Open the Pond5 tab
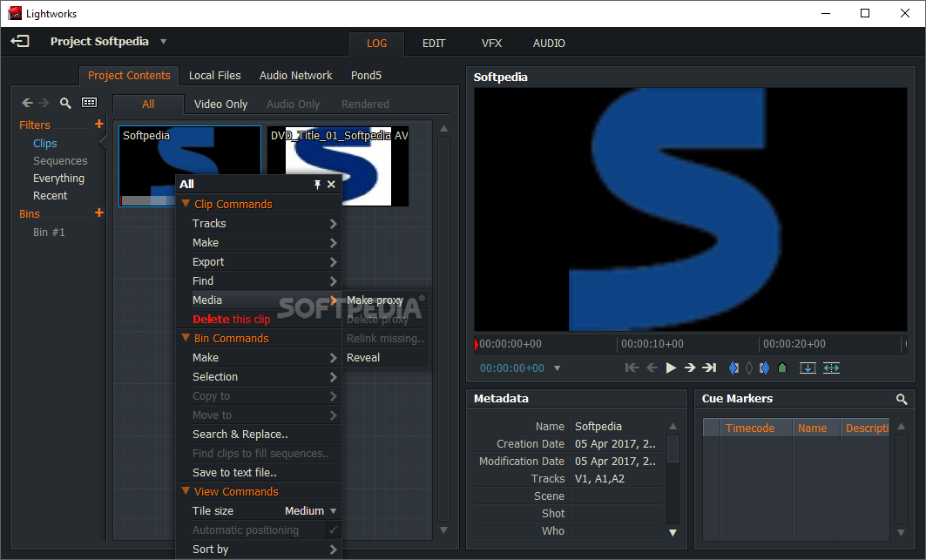926x560 pixels. (366, 76)
